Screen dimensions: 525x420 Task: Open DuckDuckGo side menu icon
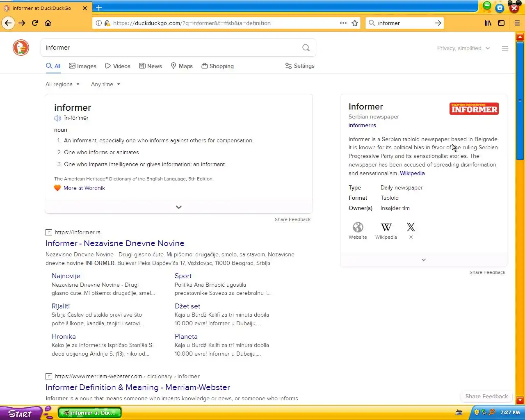[x=505, y=48]
